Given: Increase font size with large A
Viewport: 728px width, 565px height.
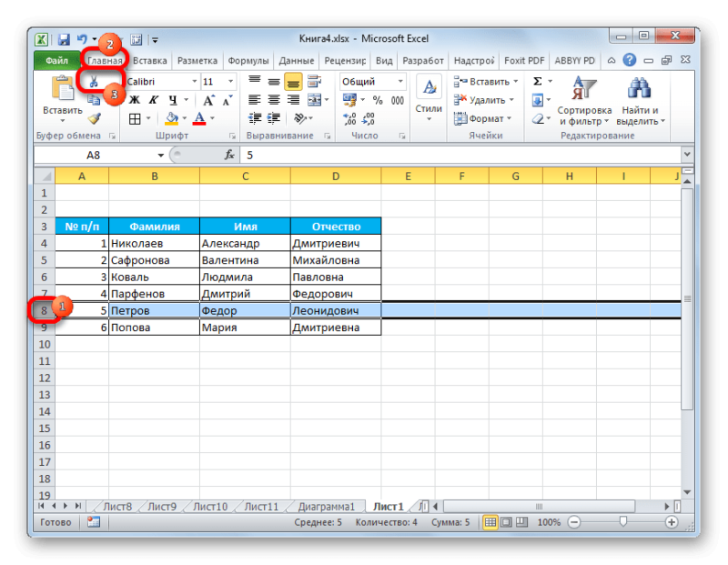Looking at the screenshot, I should point(208,100).
